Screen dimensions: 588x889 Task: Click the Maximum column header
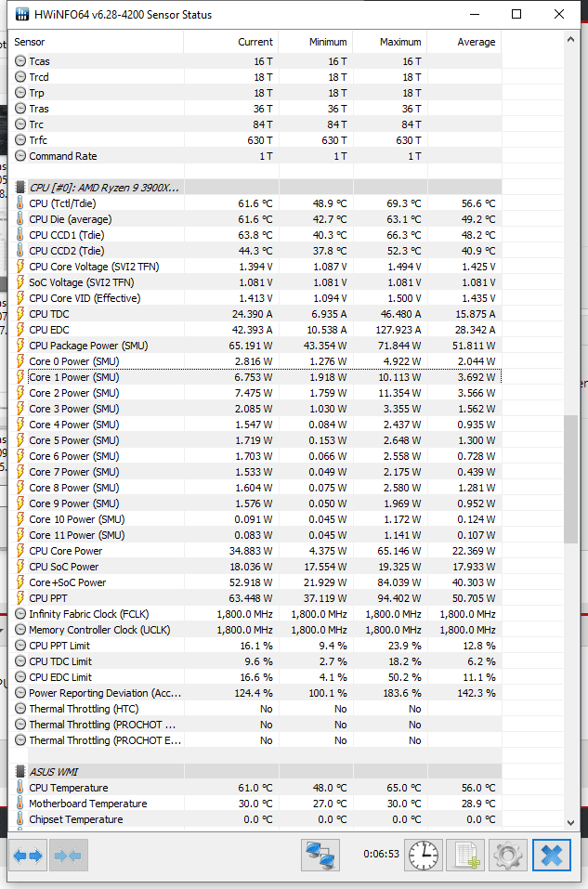(x=389, y=42)
